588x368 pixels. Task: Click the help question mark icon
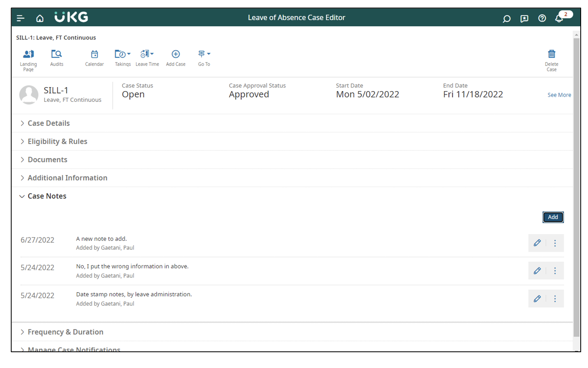click(x=542, y=18)
